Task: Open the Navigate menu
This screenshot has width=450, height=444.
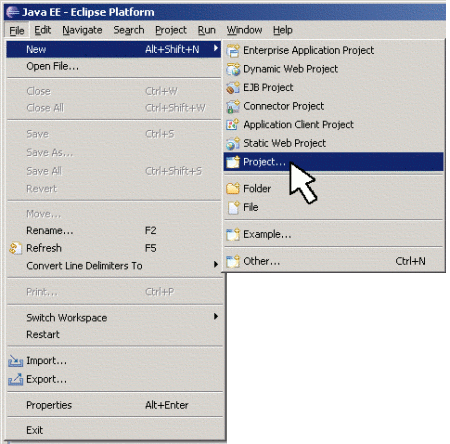Action: coord(82,30)
